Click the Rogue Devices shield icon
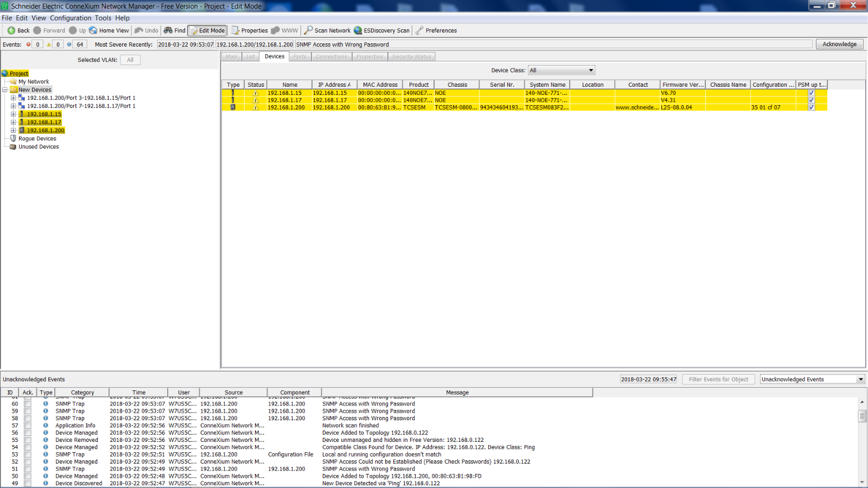This screenshot has width=868, height=488. point(14,139)
